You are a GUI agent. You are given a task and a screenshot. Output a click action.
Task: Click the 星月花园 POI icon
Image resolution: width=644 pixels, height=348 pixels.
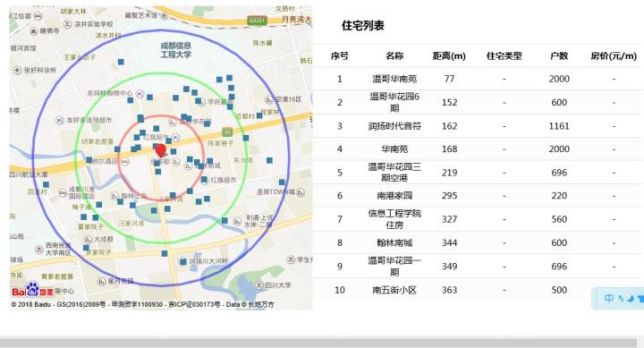[x=101, y=282]
